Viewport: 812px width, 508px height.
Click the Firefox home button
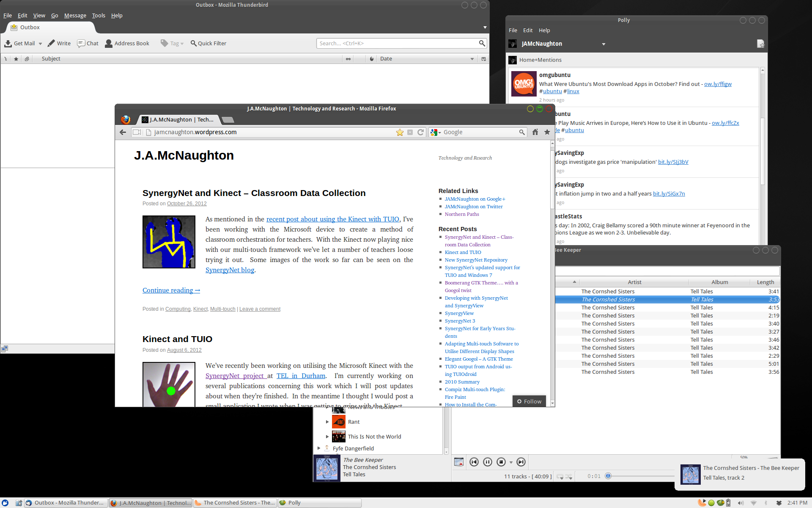coord(535,132)
